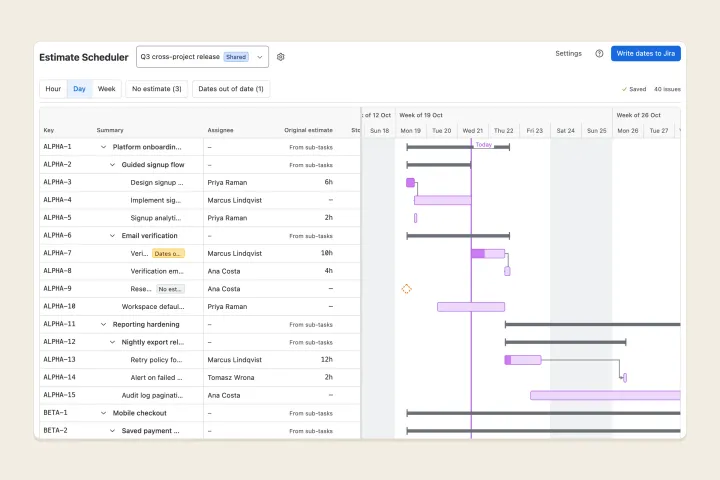The height and width of the screenshot is (480, 720).
Task: Click the ALPHA-3 issue key
Action: (x=57, y=182)
